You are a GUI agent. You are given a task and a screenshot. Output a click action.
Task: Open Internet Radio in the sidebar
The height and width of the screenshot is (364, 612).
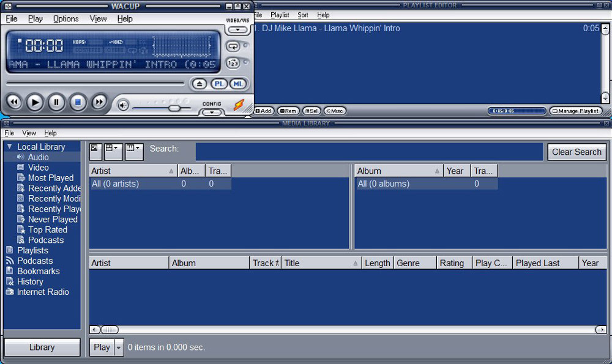click(42, 292)
